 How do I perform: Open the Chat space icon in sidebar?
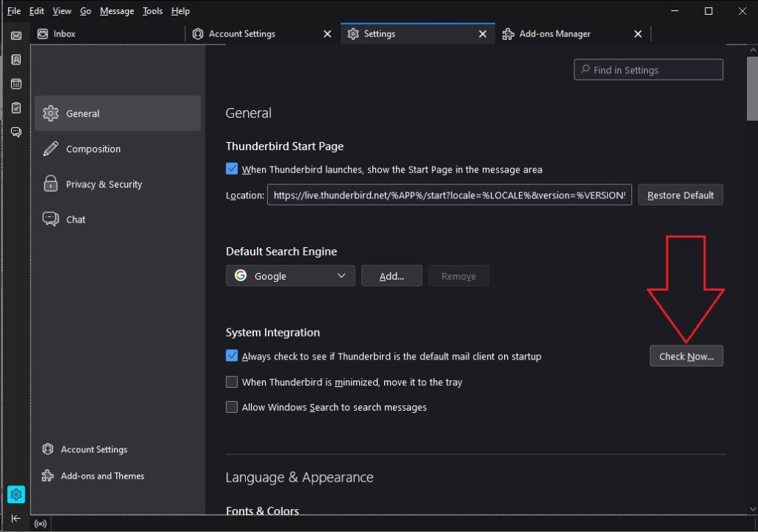tap(16, 132)
